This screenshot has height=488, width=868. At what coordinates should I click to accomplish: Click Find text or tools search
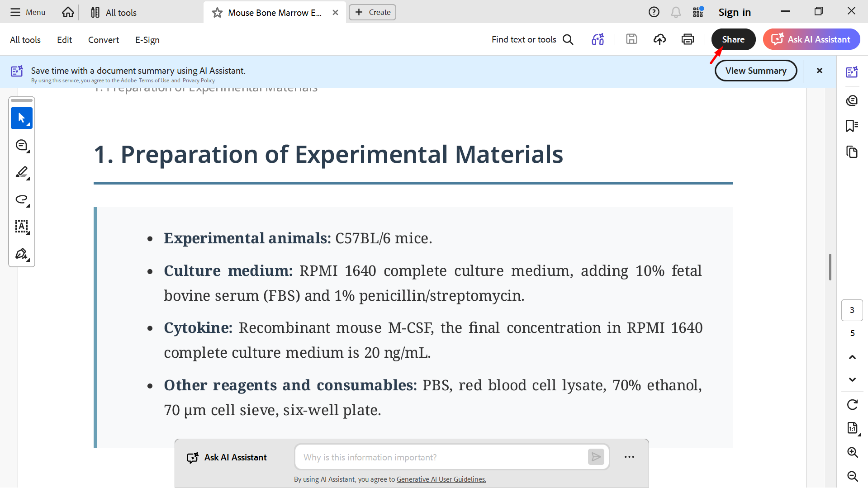click(532, 39)
